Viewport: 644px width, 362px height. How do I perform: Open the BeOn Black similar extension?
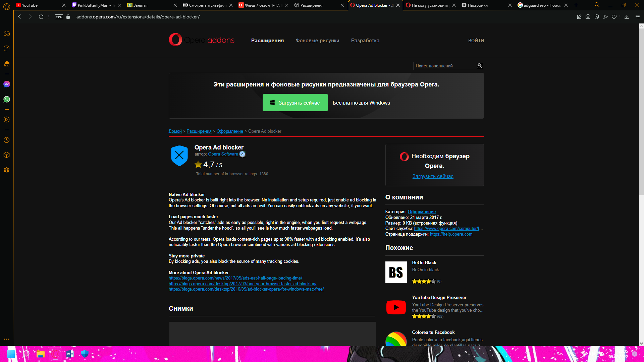coord(424,263)
